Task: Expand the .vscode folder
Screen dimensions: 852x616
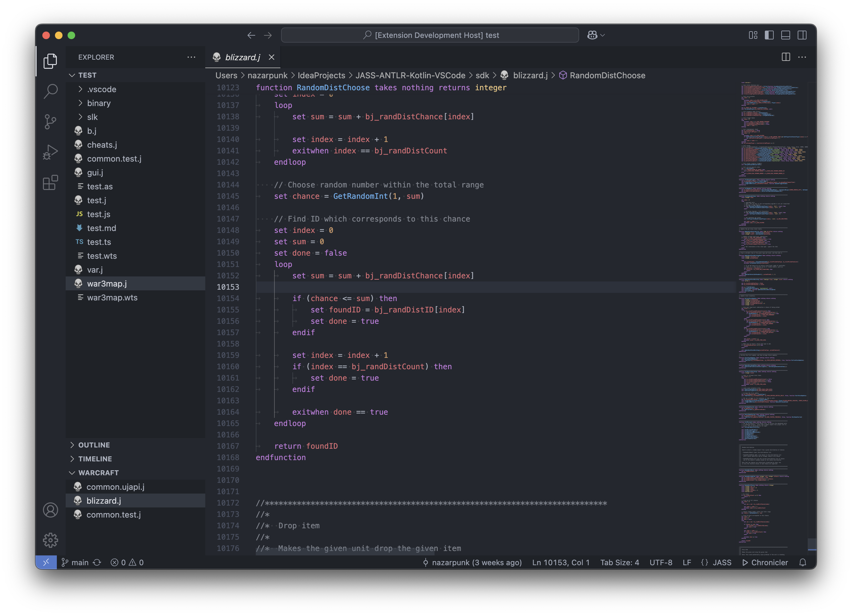Action: pyautogui.click(x=101, y=89)
